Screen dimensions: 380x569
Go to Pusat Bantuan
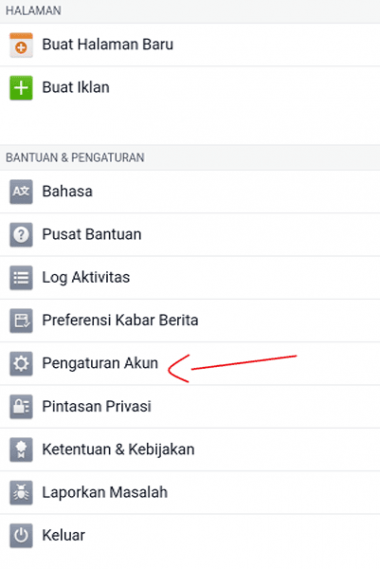tap(190, 235)
